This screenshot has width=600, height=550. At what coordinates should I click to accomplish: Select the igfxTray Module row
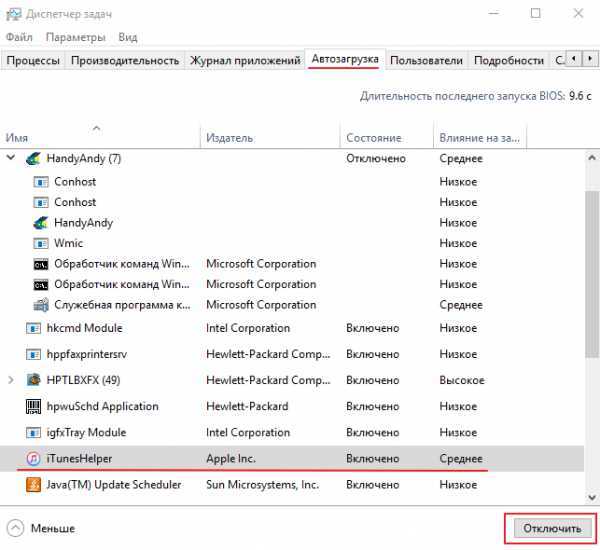[x=292, y=432]
